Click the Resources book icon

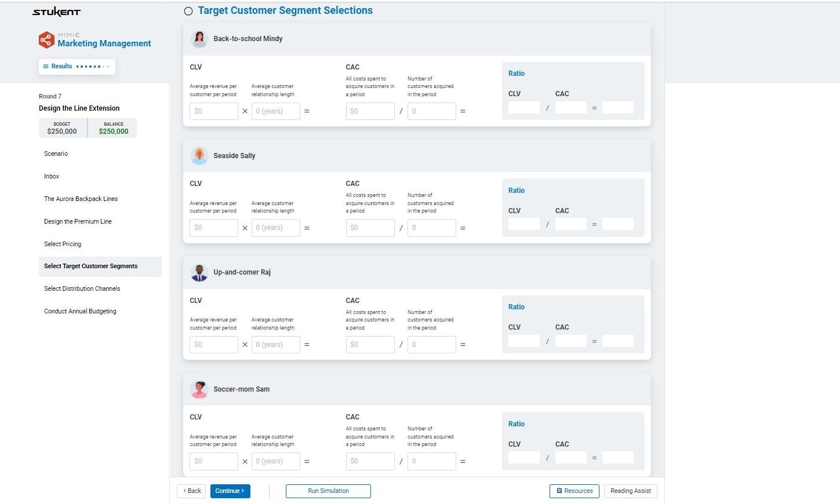click(559, 491)
